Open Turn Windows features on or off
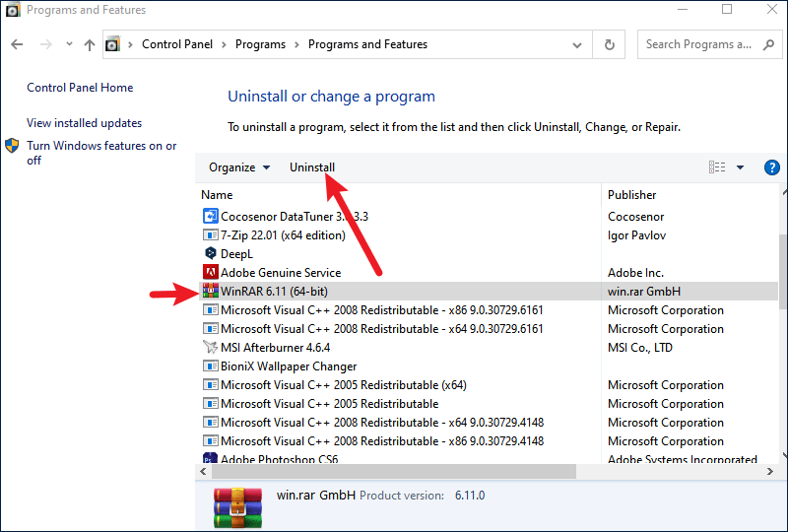Image resolution: width=788 pixels, height=532 pixels. pos(101,153)
